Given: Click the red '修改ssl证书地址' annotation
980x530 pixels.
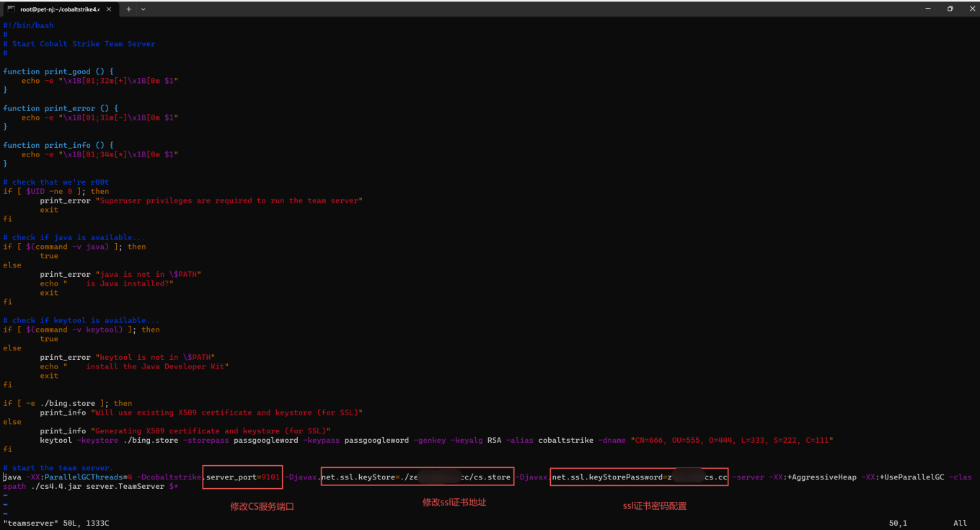Looking at the screenshot, I should tap(454, 503).
